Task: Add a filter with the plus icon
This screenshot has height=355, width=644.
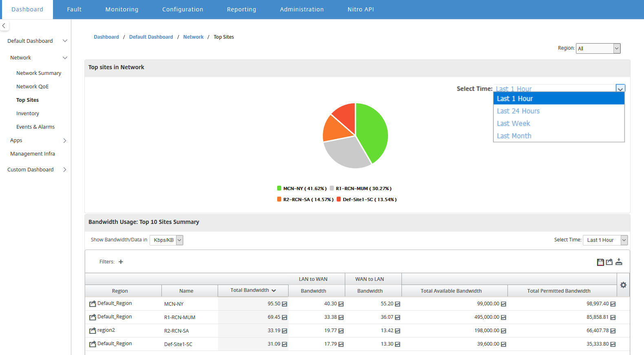Action: pyautogui.click(x=121, y=262)
